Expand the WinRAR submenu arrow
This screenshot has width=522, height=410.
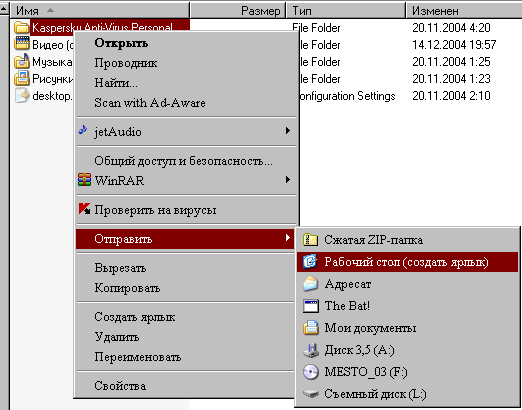(x=288, y=180)
